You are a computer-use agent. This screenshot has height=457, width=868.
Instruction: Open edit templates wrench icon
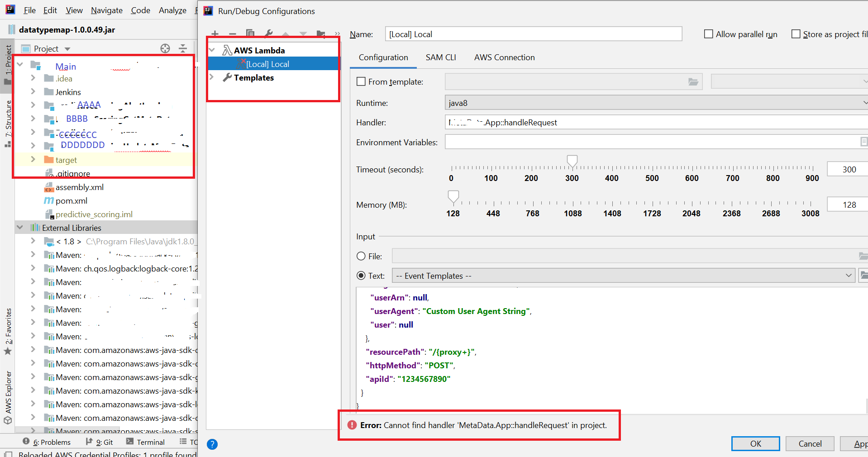[x=268, y=34]
